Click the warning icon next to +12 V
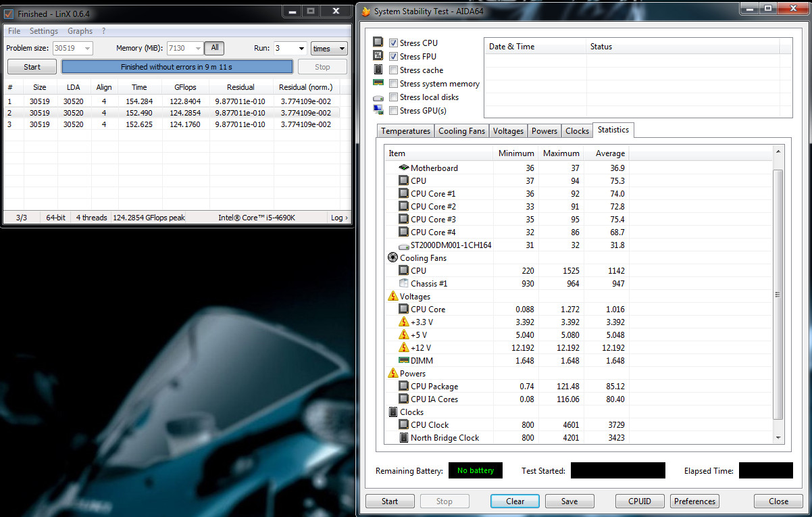812x517 pixels. 404,347
